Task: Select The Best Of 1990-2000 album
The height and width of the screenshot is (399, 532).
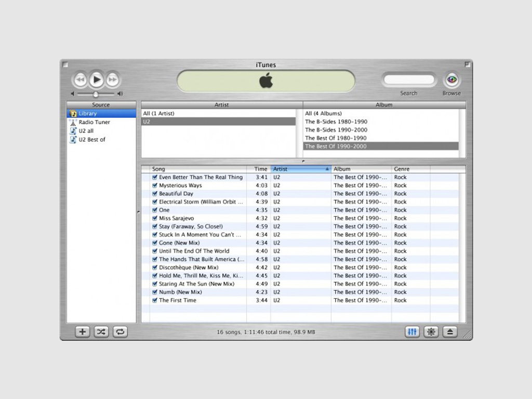Action: [x=381, y=146]
